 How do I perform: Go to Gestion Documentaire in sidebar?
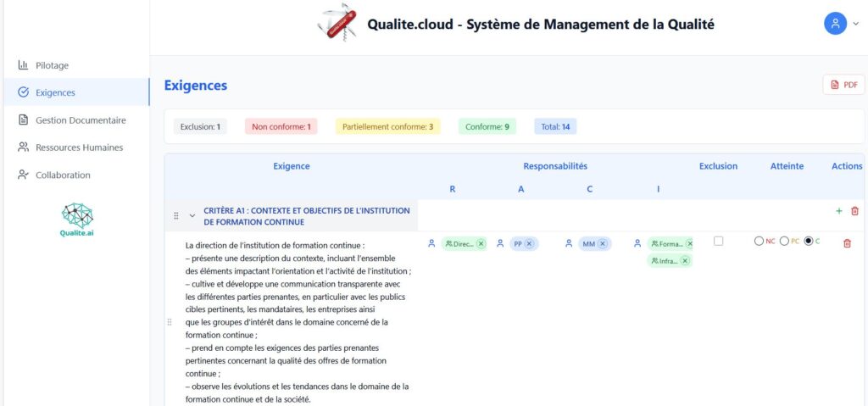[80, 120]
